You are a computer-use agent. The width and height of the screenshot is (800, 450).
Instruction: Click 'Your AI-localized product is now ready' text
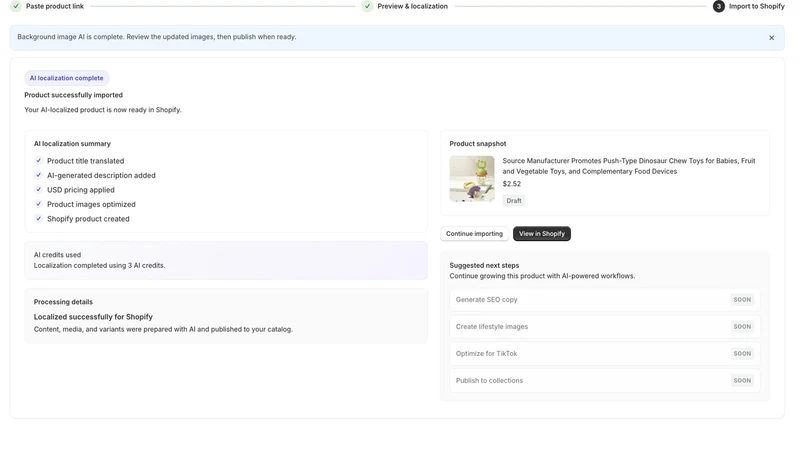(103, 110)
